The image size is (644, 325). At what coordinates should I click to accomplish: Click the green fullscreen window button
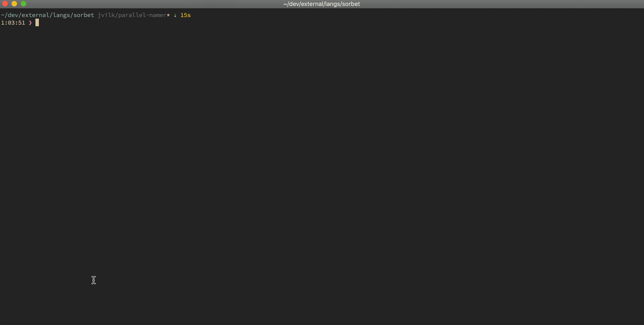[x=23, y=4]
